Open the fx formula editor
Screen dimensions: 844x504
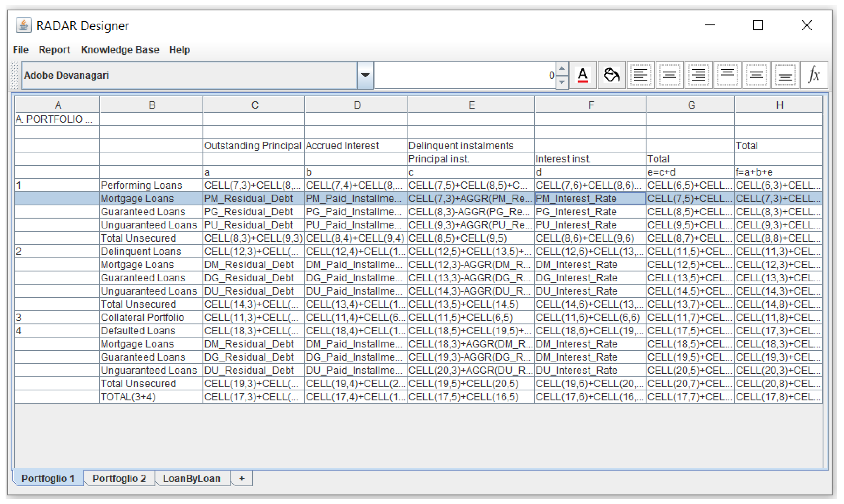coord(814,75)
